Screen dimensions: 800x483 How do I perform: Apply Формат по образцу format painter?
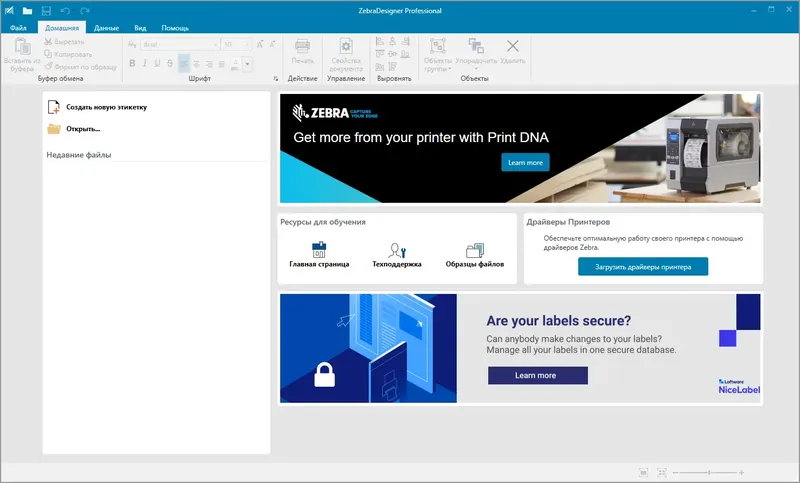(80, 66)
